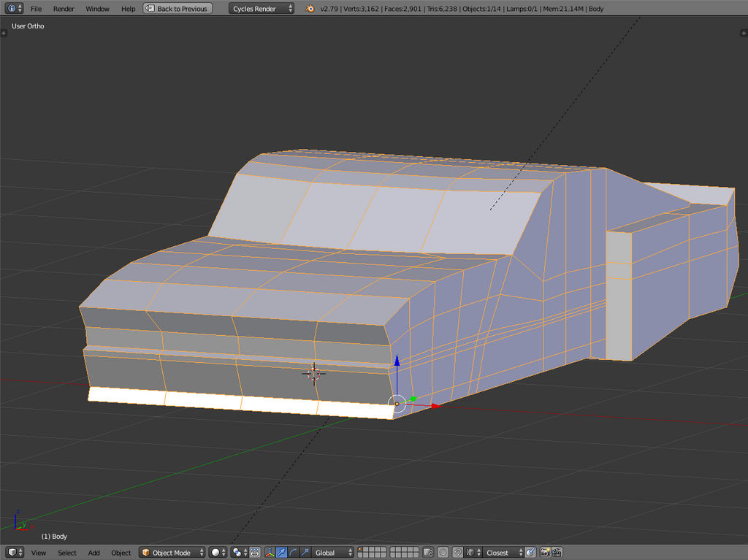Open the viewport shading selector
This screenshot has height=560, width=748.
pyautogui.click(x=218, y=553)
